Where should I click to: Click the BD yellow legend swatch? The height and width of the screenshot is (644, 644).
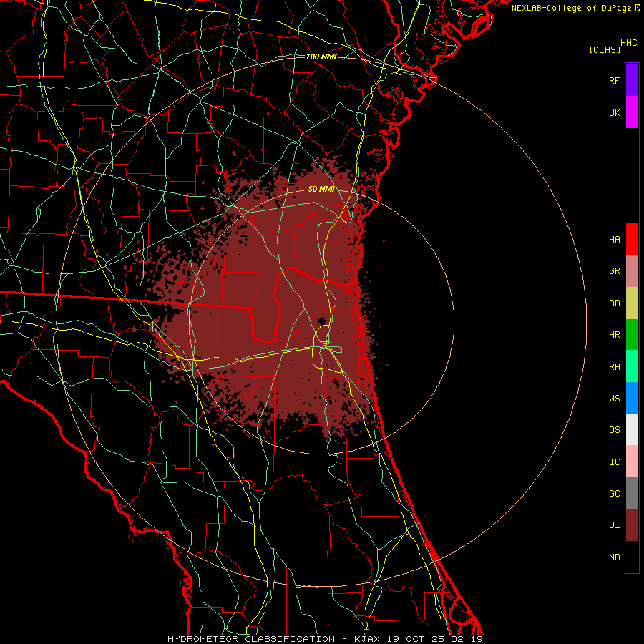[x=632, y=303]
